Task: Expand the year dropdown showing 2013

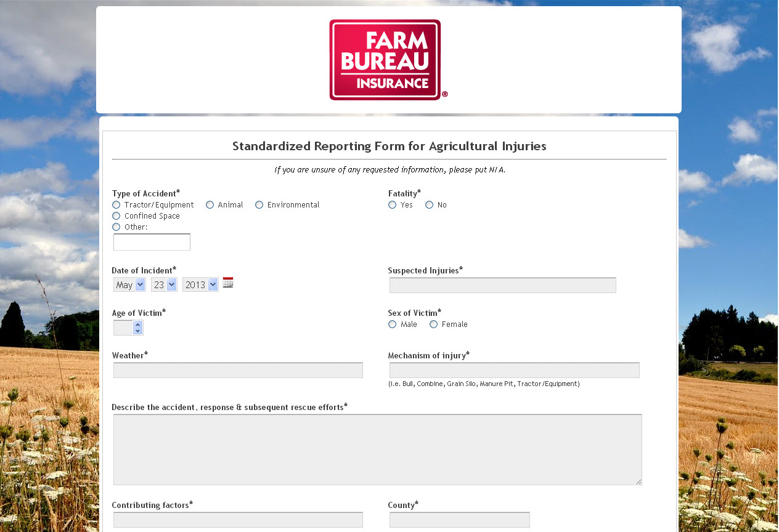Action: (x=200, y=284)
